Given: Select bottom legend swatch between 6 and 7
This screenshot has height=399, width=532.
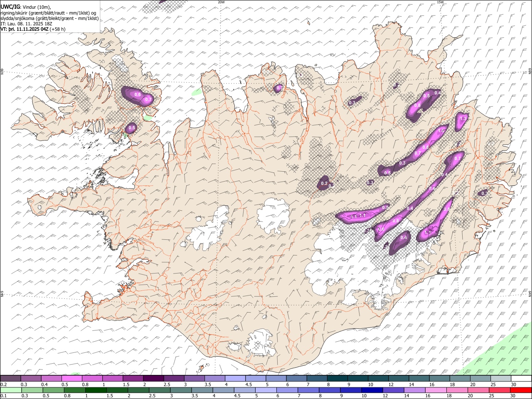Looking at the screenshot, I should [x=287, y=390].
